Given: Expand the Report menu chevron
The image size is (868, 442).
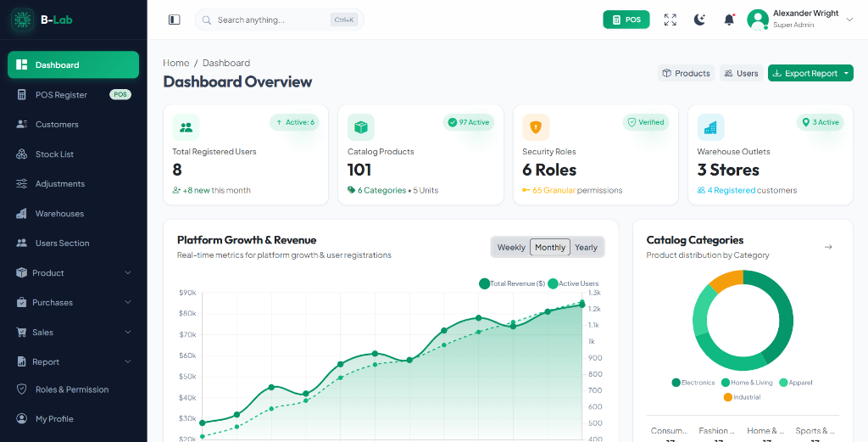Looking at the screenshot, I should point(128,361).
